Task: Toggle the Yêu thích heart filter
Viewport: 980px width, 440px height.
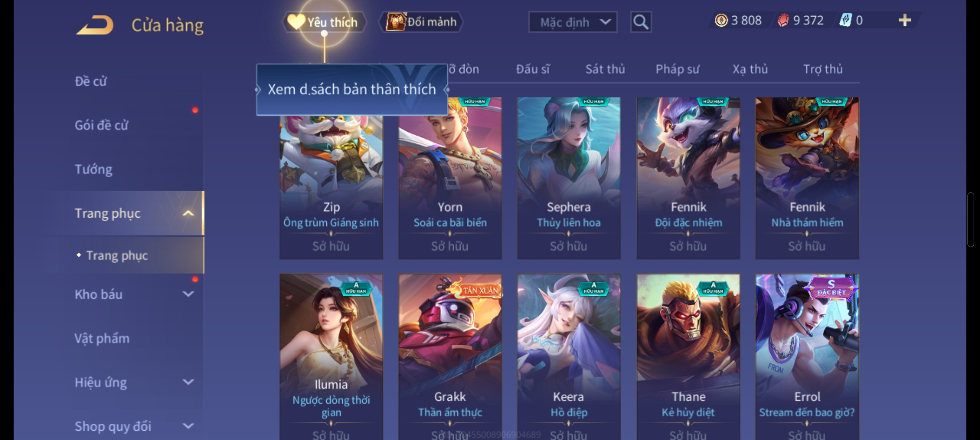Action: tap(324, 22)
